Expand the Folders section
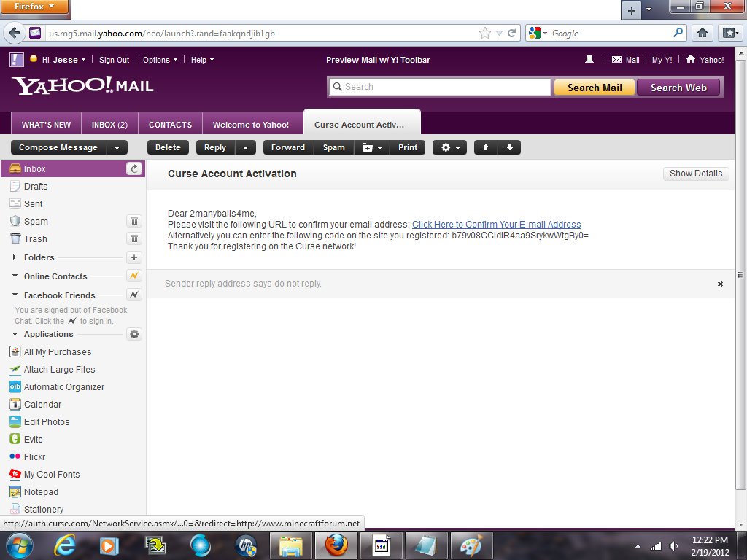The image size is (747, 560). (15, 257)
